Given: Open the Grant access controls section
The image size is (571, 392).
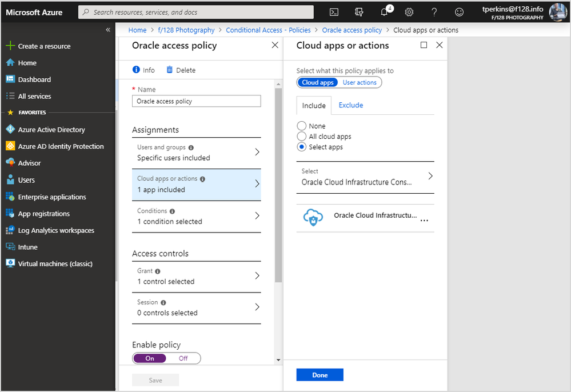Looking at the screenshot, I should (x=196, y=276).
